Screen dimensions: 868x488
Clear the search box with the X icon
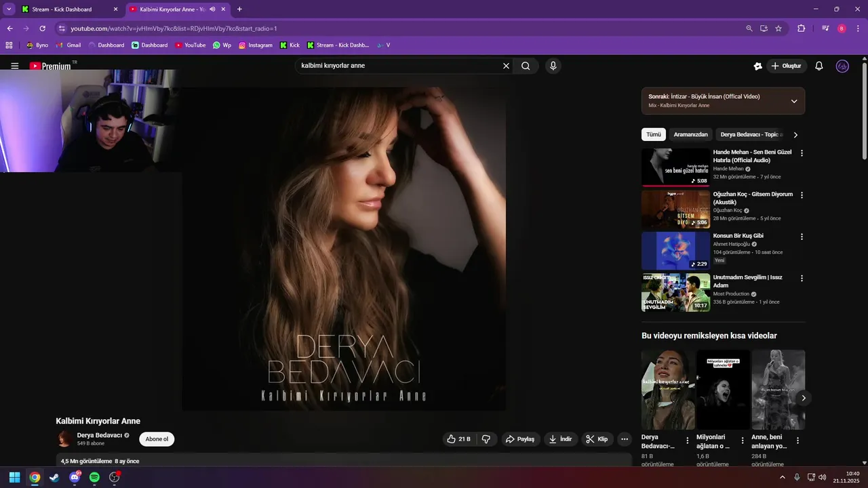coord(506,66)
